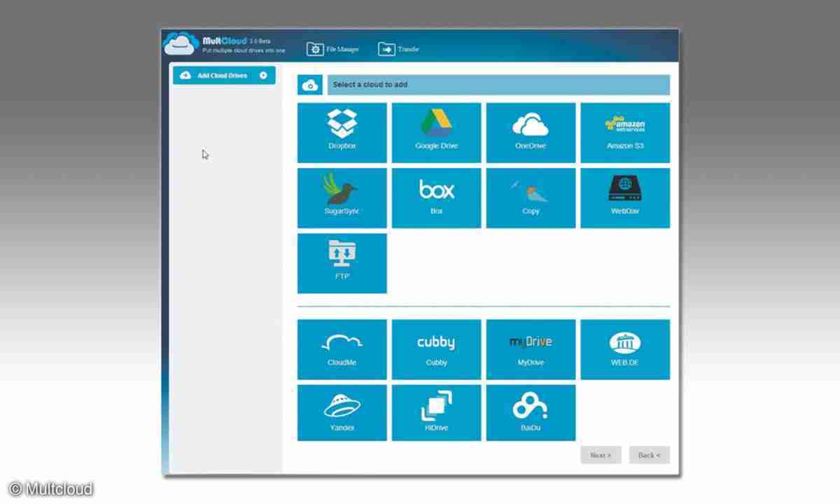Select the Dropbox cloud tile
840x504 pixels.
[x=342, y=133]
